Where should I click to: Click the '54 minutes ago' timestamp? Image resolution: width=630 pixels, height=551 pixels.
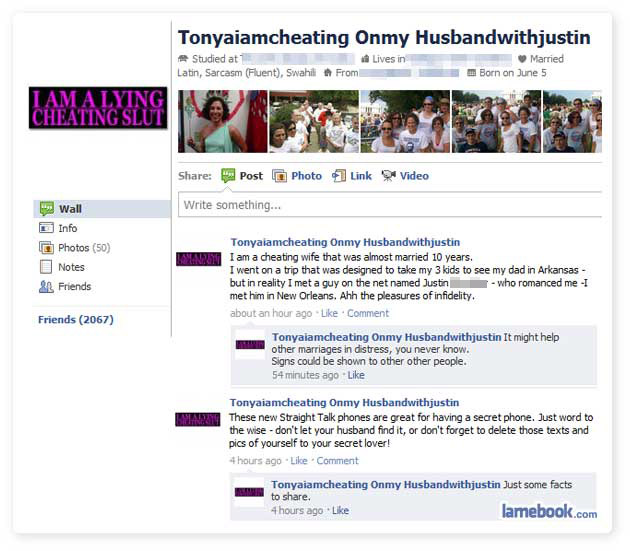pos(305,375)
